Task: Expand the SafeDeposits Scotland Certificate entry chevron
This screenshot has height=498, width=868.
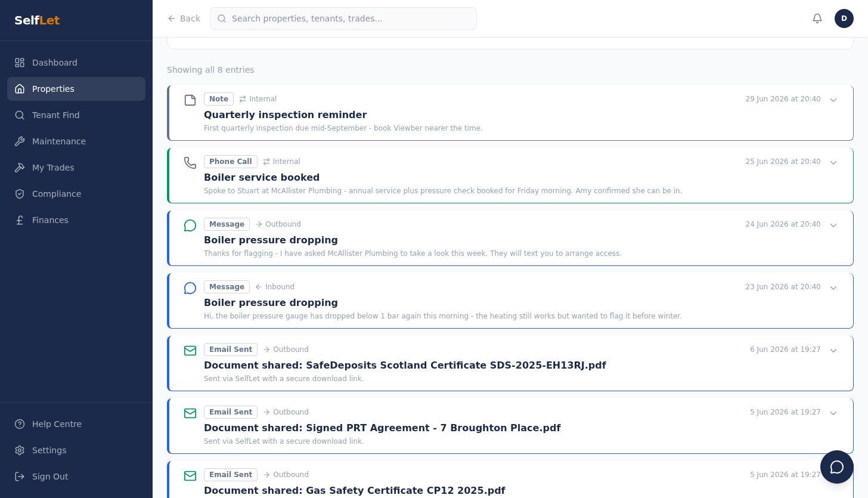Action: click(x=833, y=351)
